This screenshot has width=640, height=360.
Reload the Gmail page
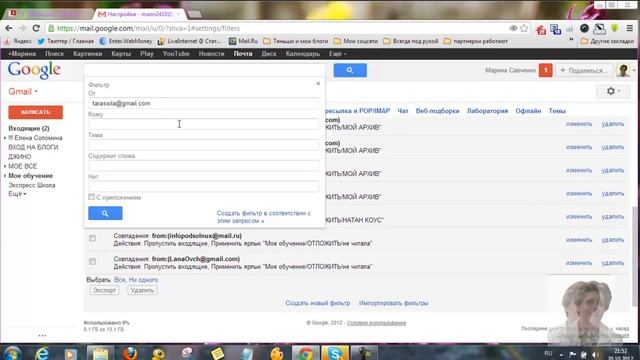pos(36,28)
